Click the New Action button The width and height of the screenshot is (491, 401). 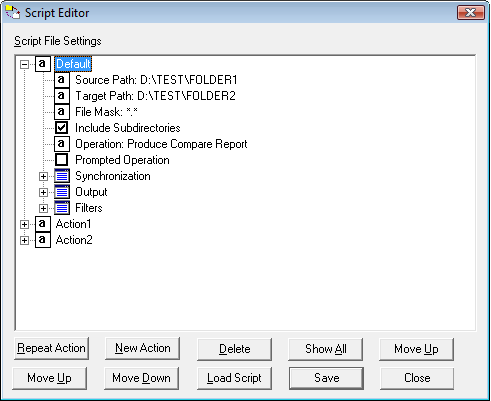pos(142,348)
